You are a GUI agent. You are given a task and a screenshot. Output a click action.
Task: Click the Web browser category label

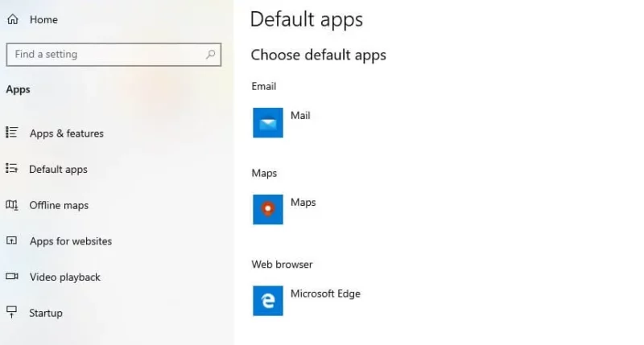pos(282,265)
